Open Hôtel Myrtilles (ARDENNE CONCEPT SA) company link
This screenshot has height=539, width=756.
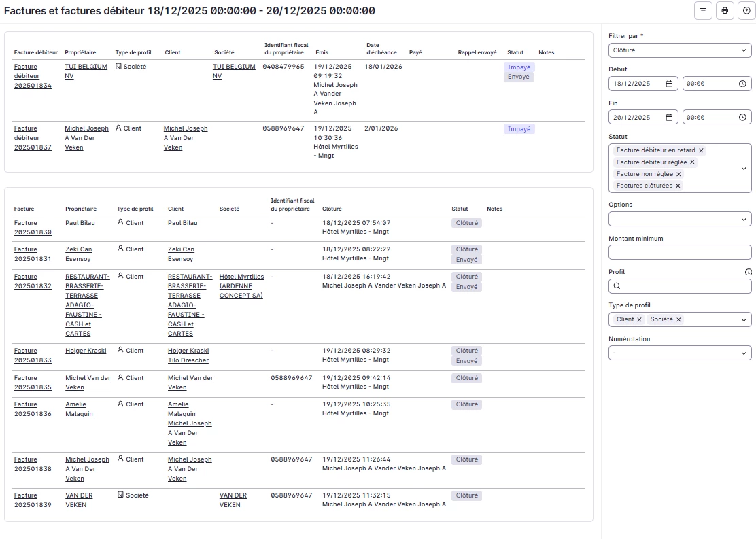241,286
